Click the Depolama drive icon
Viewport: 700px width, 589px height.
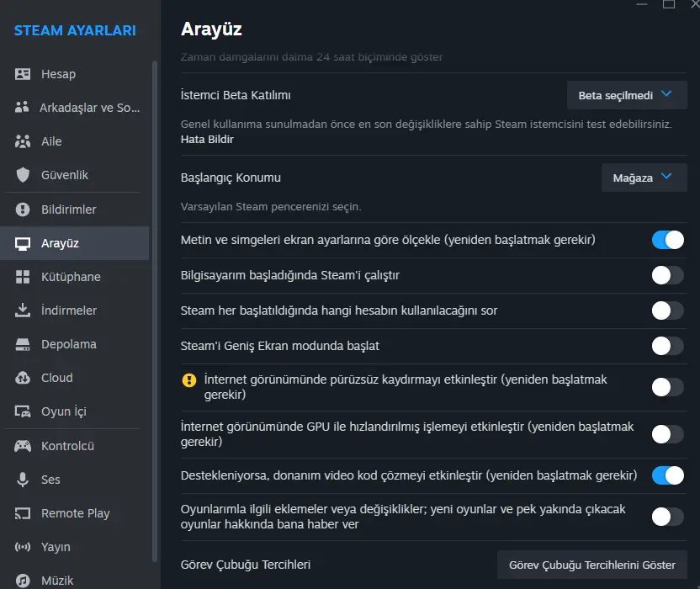coord(23,344)
